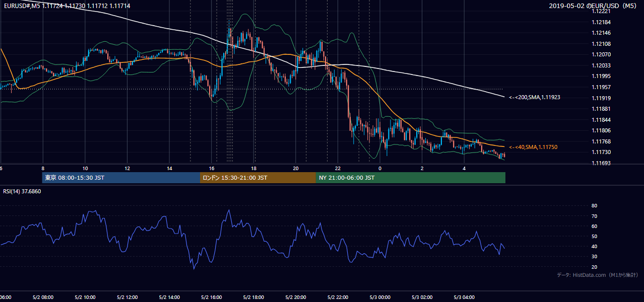Click the 5/3 02:00 bottom time label
This screenshot has height=302, width=644.
423,297
